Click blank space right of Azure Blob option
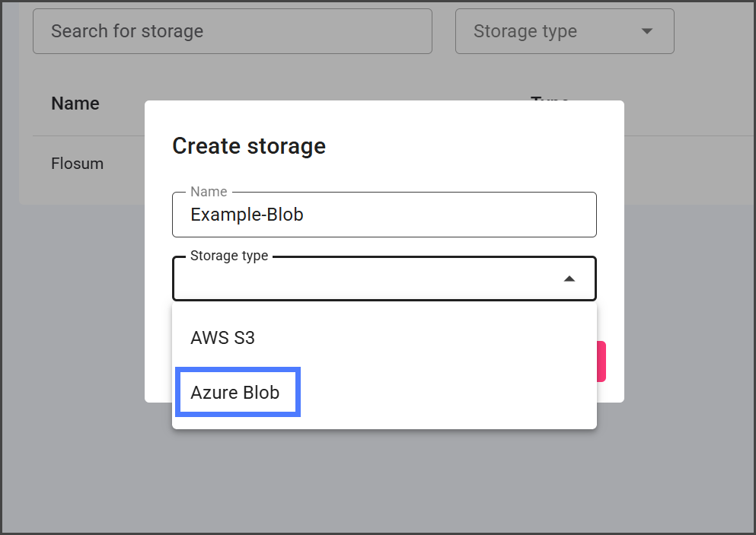 [x=449, y=393]
